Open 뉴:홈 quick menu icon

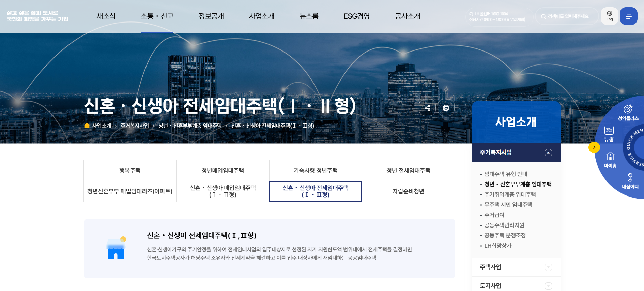point(609,134)
